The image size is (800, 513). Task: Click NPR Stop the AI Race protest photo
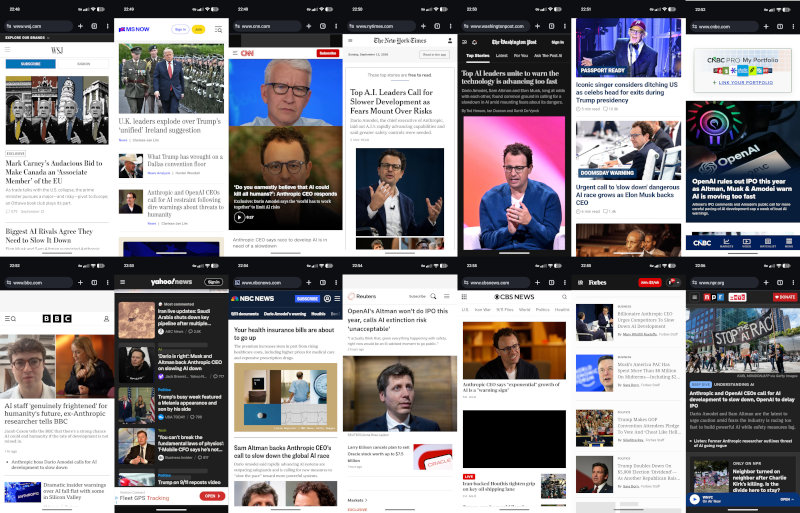(x=742, y=340)
